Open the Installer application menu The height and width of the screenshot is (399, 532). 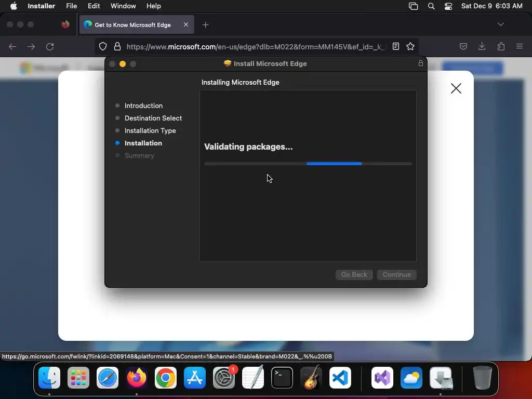coord(41,6)
